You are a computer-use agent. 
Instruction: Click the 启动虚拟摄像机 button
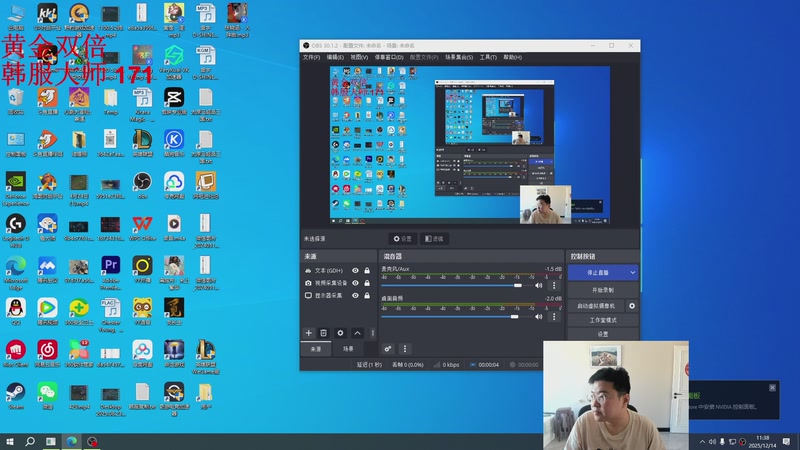coord(596,306)
